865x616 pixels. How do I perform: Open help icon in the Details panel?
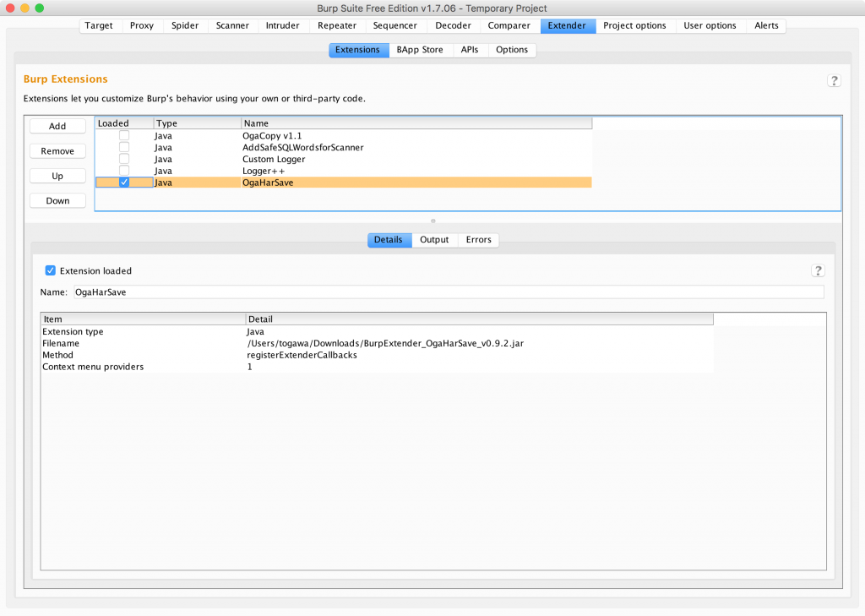coord(818,270)
